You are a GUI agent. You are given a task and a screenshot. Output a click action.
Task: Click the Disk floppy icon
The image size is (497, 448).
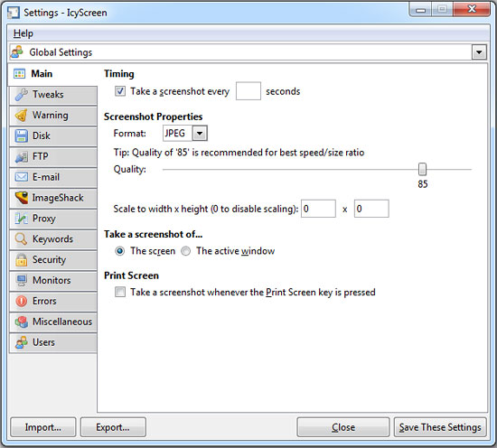(22, 135)
